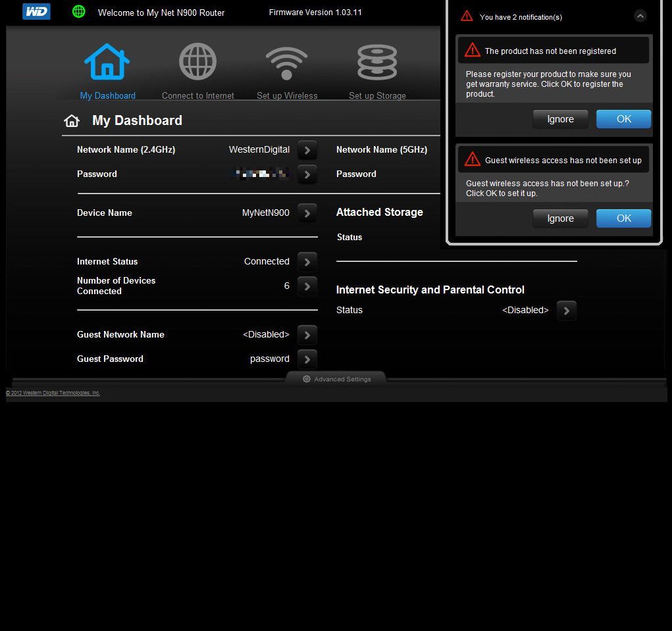Click the Number of Devices Connected label
Viewport: 672px width, 631px height.
[116, 286]
